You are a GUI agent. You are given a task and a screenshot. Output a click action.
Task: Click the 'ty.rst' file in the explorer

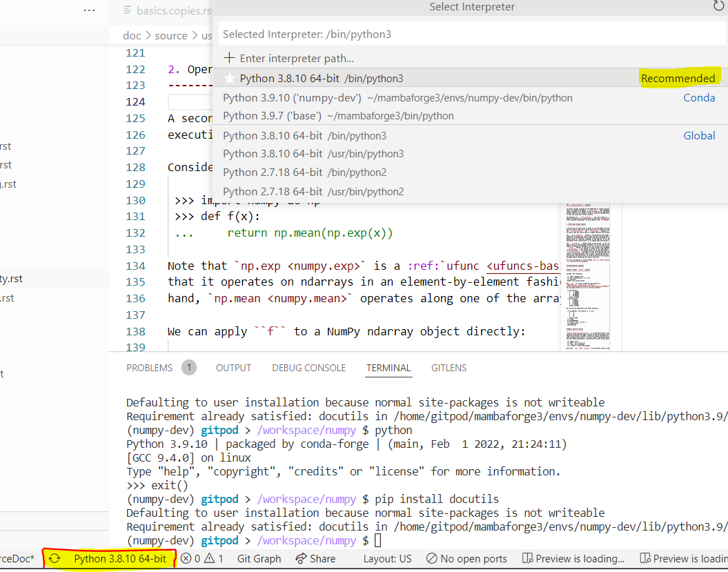tap(11, 279)
